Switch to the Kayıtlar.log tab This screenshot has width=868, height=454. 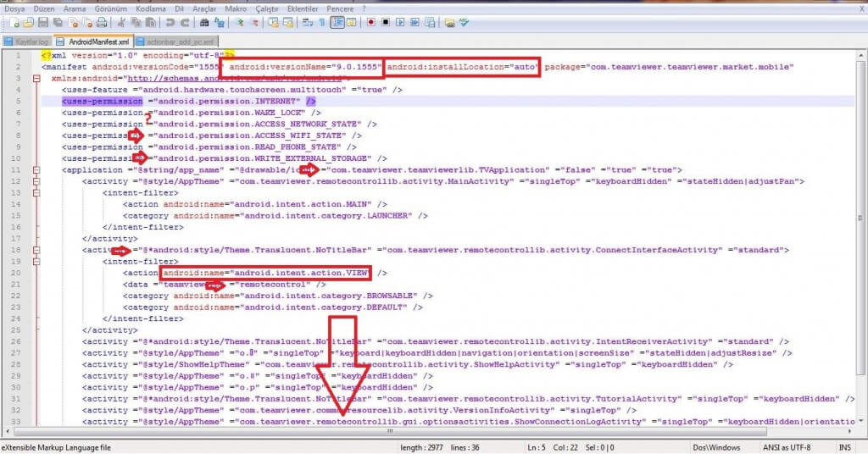29,41
